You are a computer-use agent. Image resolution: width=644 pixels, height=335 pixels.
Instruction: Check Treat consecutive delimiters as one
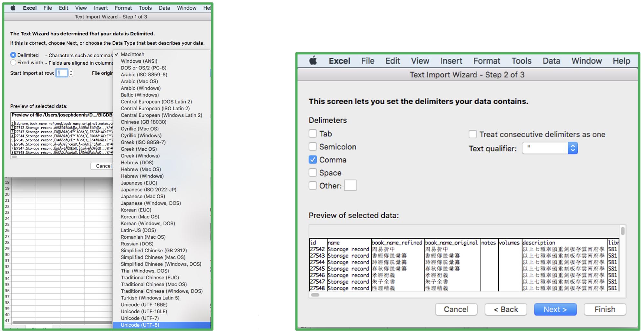473,134
